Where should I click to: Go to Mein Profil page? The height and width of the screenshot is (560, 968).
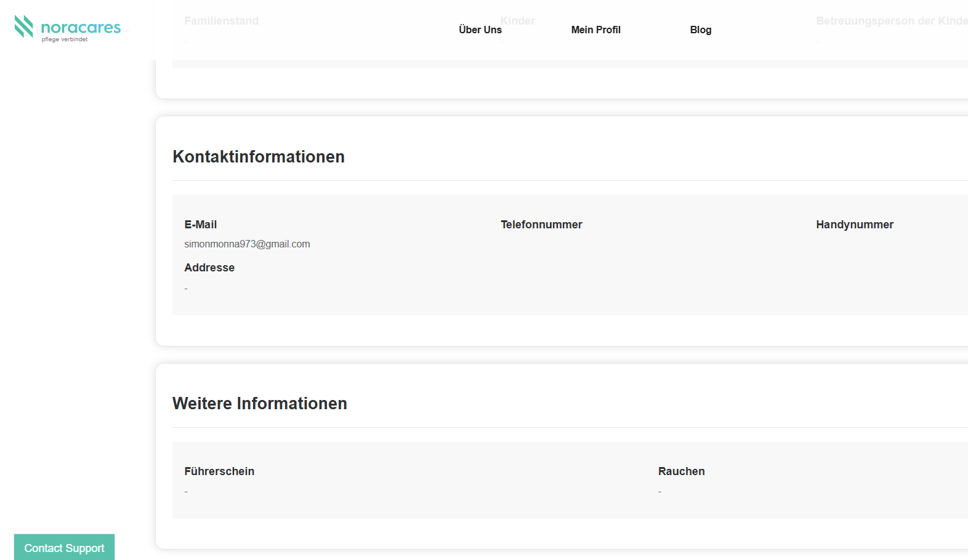595,30
